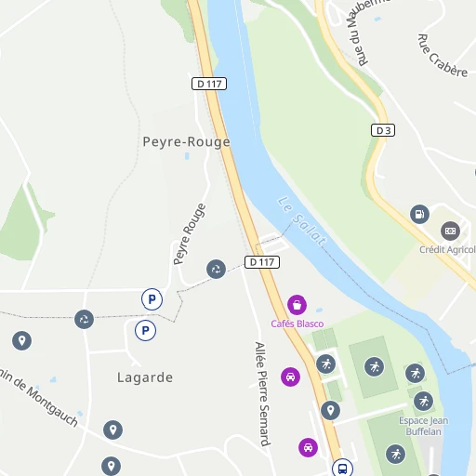Open the car dealer icon near Cafés Blasco
476x476 pixels.
(290, 377)
